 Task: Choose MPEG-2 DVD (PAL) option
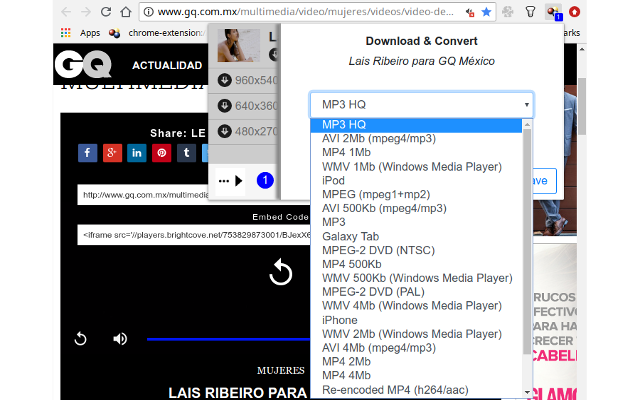(416, 292)
